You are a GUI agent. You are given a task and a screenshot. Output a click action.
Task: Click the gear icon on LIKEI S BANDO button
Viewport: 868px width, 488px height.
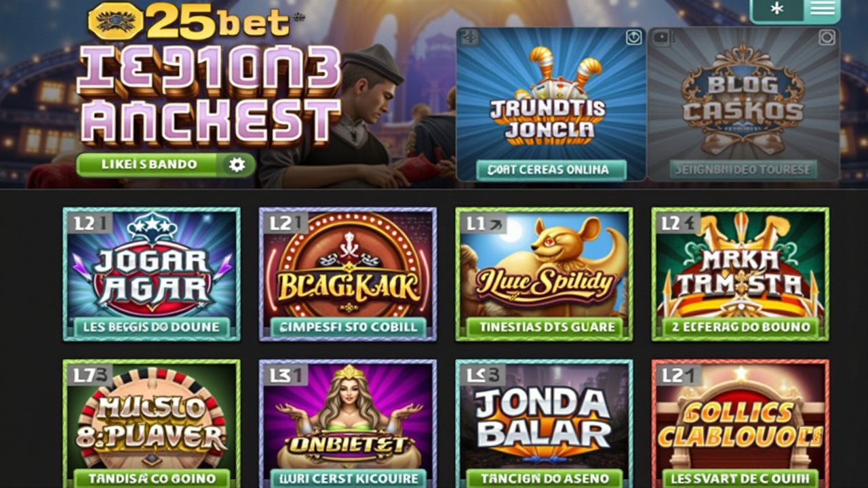(237, 165)
